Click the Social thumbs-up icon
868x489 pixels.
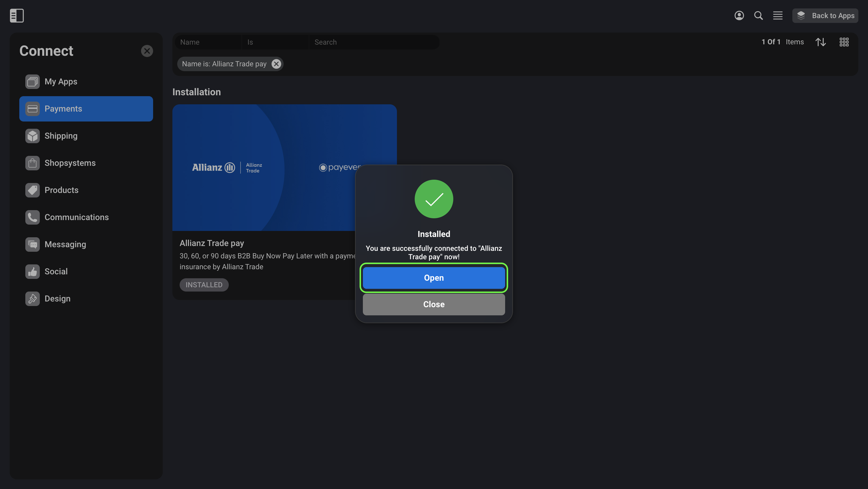click(x=32, y=272)
